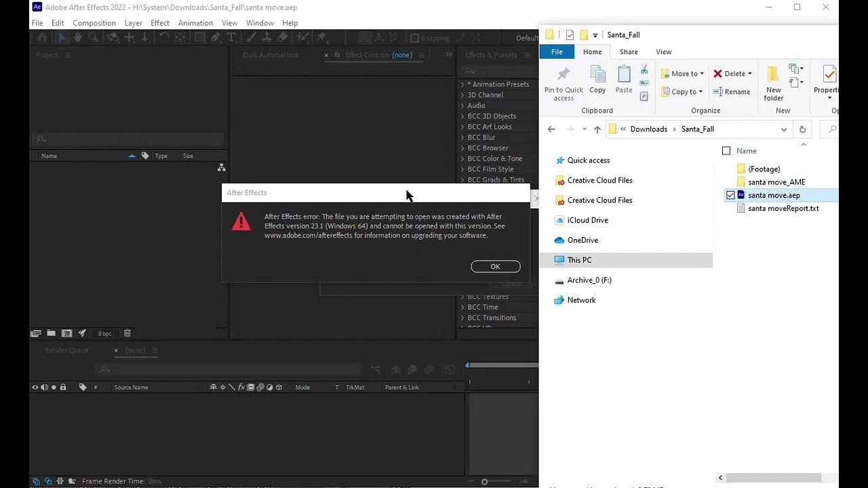
Task: Toggle the audio speaker column switch
Action: click(45, 388)
